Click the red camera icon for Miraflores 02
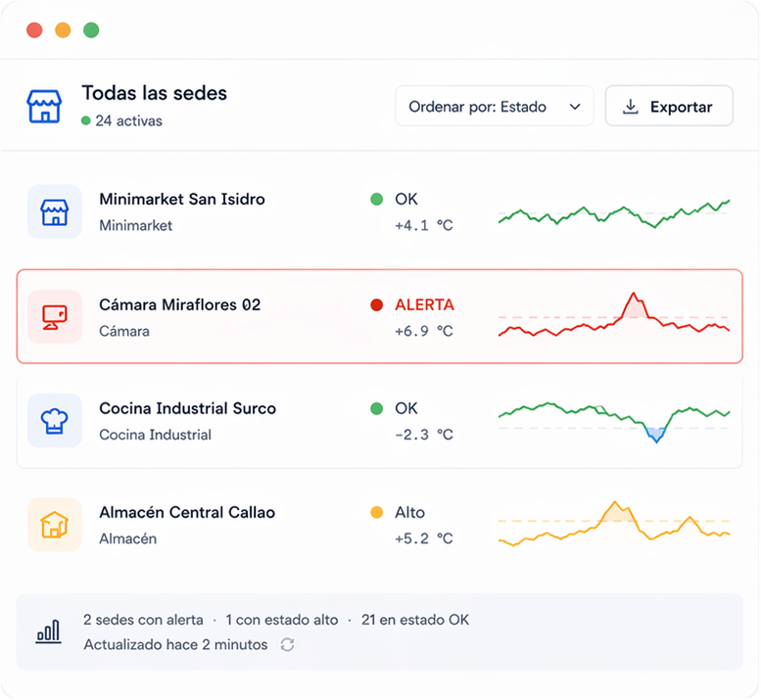 pyautogui.click(x=54, y=316)
